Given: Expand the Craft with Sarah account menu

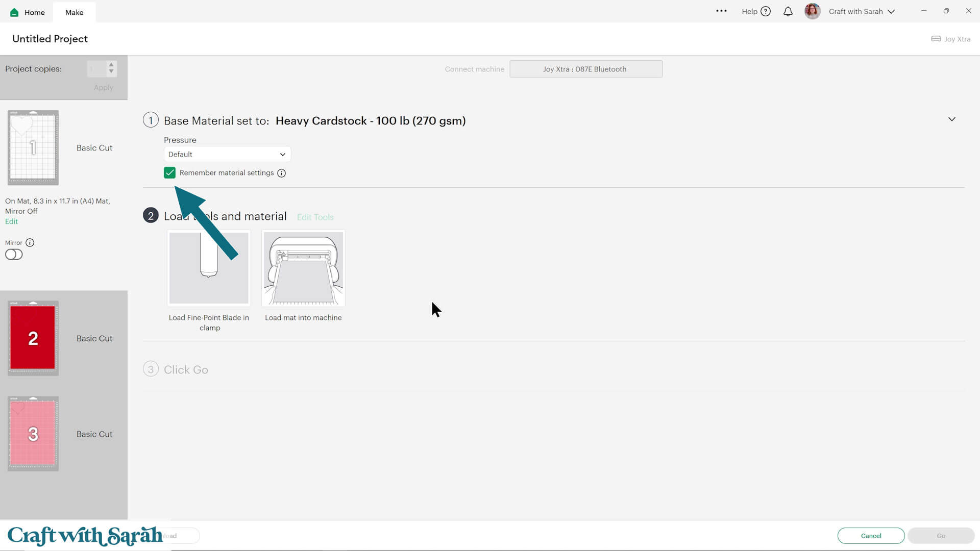Looking at the screenshot, I should point(891,11).
